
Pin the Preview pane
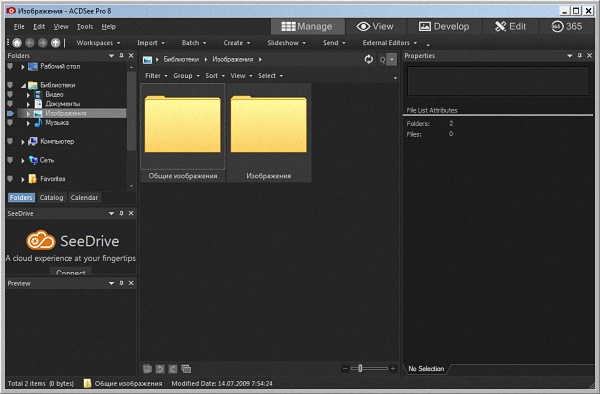(121, 283)
